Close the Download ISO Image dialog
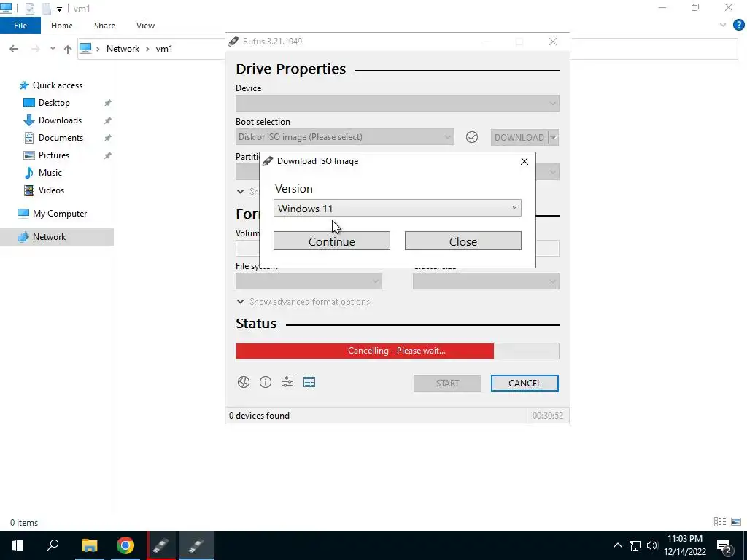Screen dimensions: 747x560 click(525, 161)
